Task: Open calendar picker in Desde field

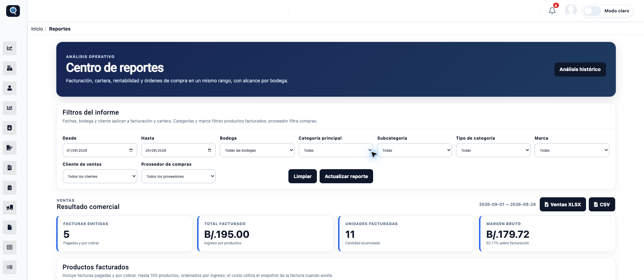Action: pyautogui.click(x=131, y=150)
